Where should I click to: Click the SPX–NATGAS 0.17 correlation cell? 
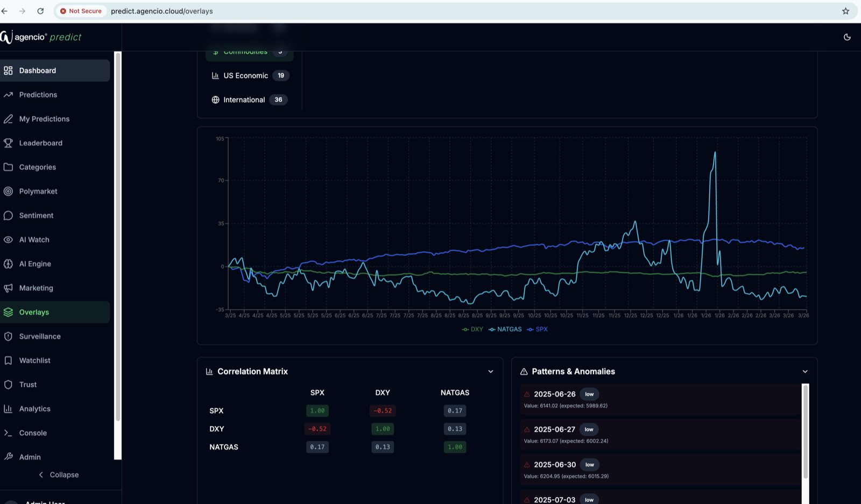coord(455,411)
